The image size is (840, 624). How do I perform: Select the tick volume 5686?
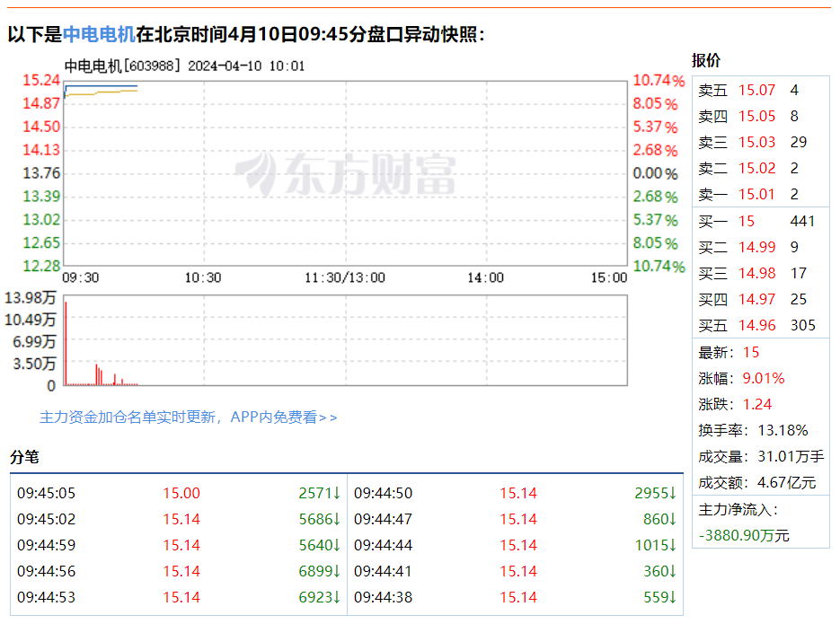point(319,519)
